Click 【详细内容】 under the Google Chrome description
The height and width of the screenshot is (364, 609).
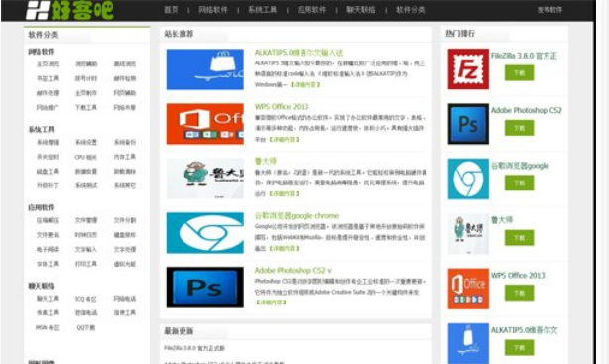pos(284,248)
